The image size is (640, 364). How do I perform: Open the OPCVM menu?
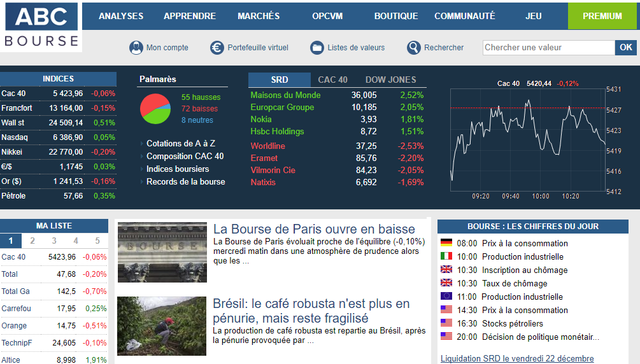click(x=327, y=16)
